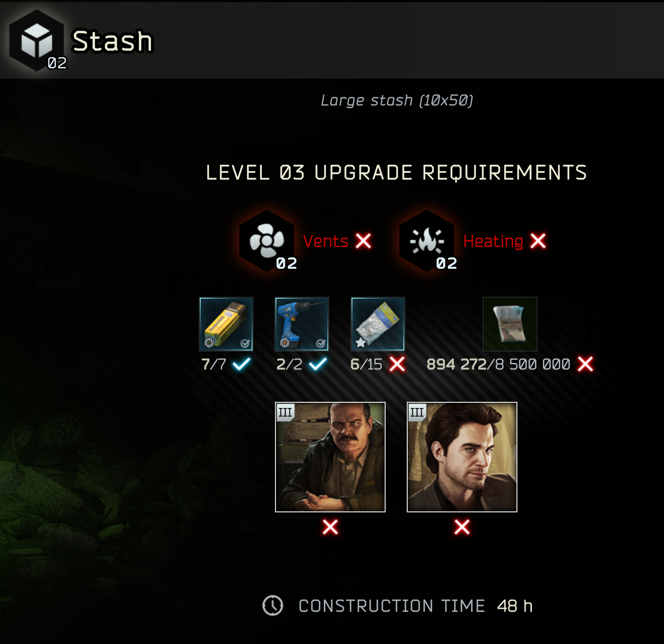Click the red X next to Heating
Viewport: 664px width, 644px height.
[538, 241]
